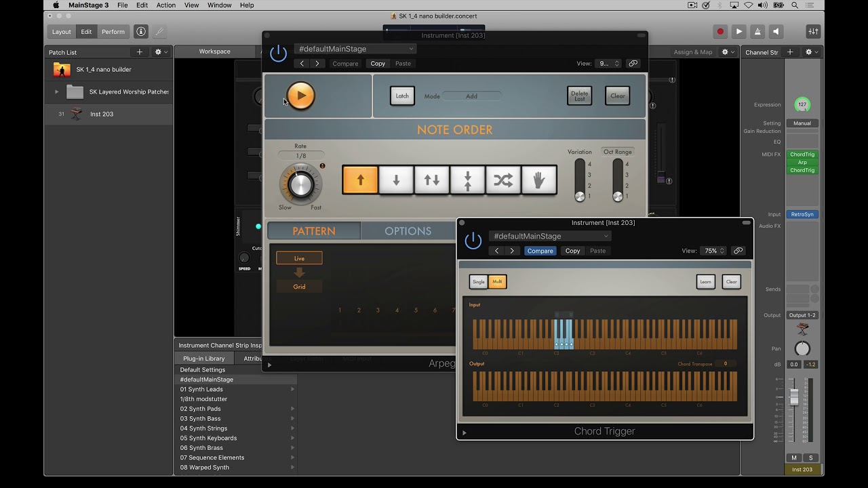Click the info inspector button in toolbar
Viewport: 868px width, 488px height.
(x=140, y=31)
